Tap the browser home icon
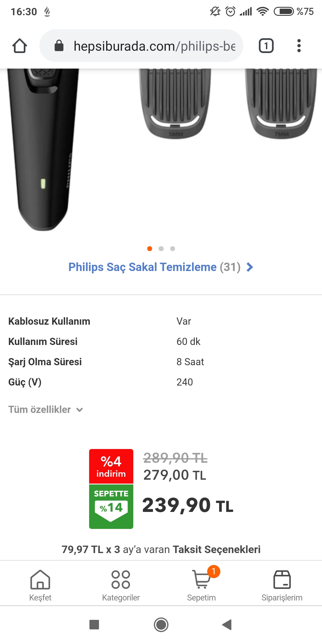The width and height of the screenshot is (322, 644). coord(20,46)
